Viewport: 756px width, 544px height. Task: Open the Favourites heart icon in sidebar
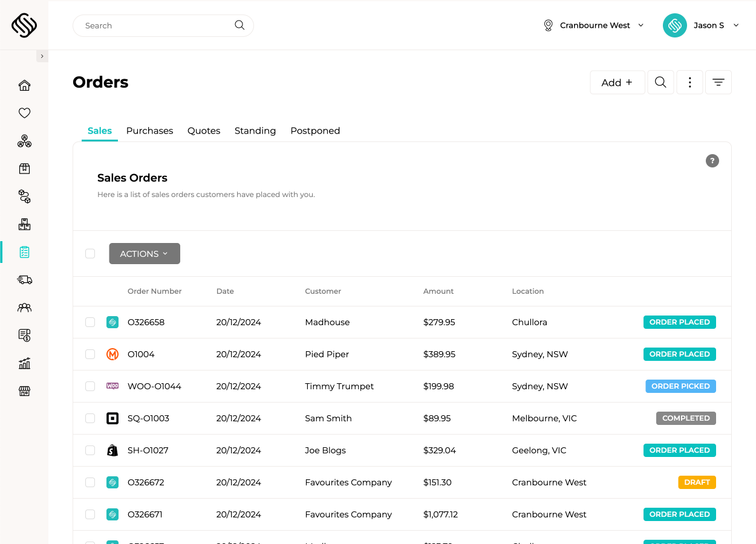coord(24,113)
